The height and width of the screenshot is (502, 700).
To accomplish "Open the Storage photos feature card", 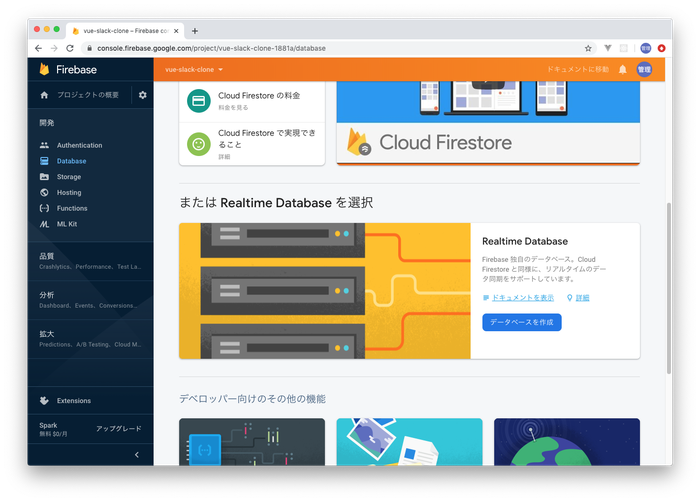I will 409,442.
